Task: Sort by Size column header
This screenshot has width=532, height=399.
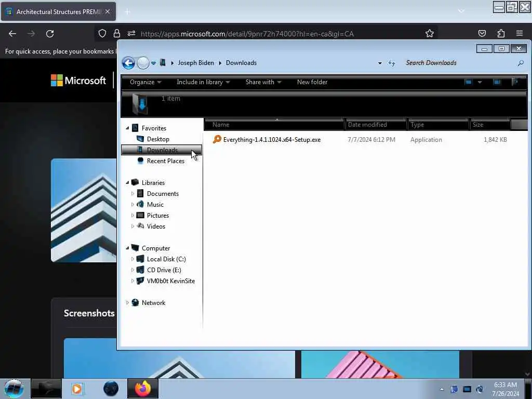Action: coord(490,125)
